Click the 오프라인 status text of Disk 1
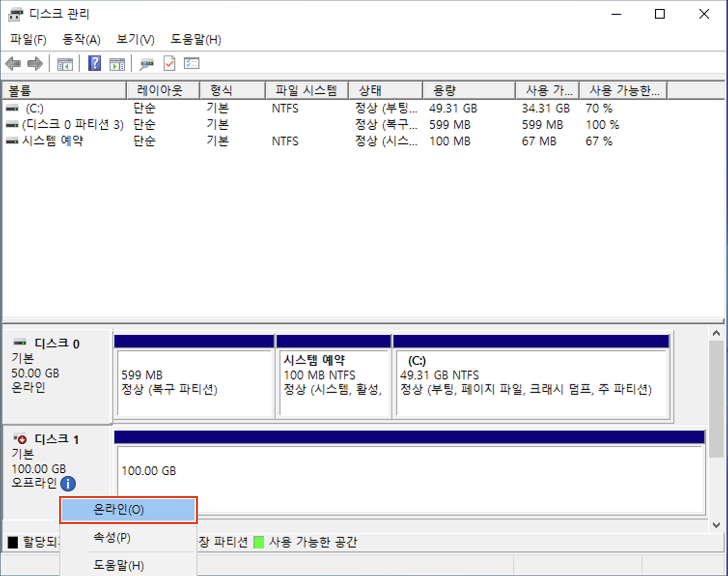This screenshot has height=576, width=728. (x=34, y=483)
